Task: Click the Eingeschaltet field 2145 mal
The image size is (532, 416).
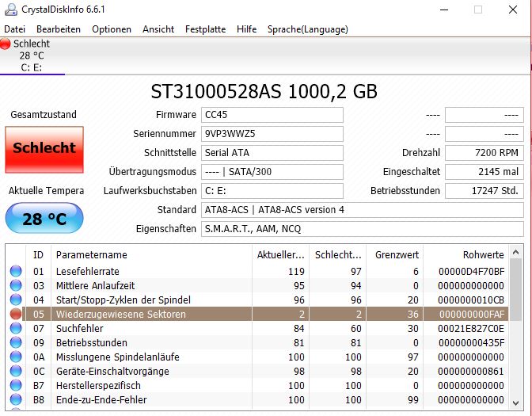Action: pos(484,172)
